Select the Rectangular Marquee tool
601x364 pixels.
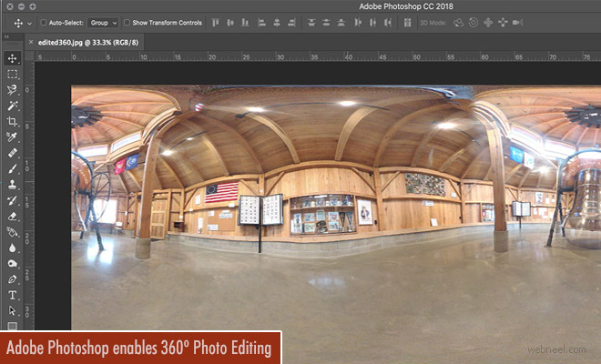pos(12,74)
